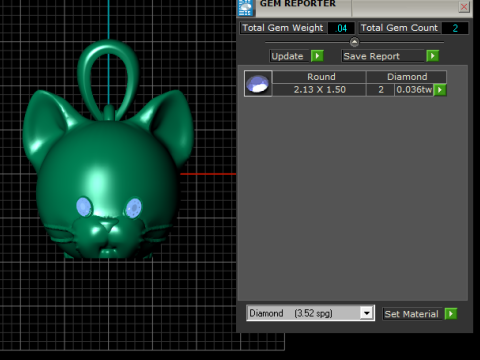Click the green arrow next to Save Report
Screen dimensions: 480x360
pos(432,56)
